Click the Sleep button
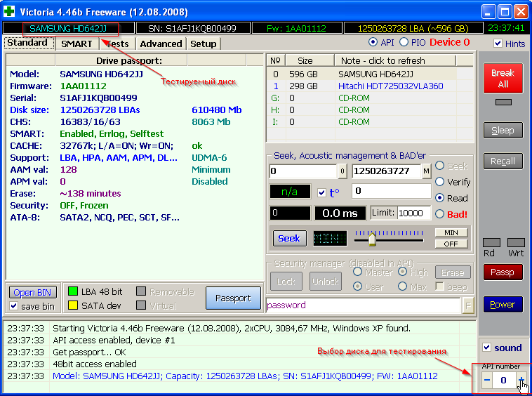 coord(503,131)
